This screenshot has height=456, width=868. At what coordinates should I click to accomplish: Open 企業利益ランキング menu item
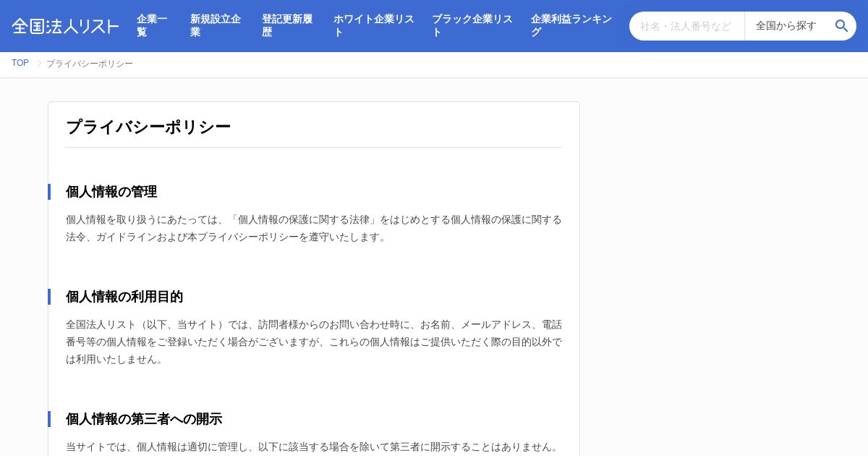tap(571, 25)
